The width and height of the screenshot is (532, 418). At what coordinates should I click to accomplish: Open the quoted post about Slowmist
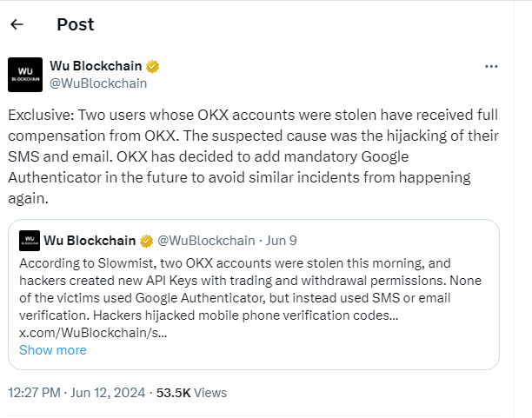(252, 287)
